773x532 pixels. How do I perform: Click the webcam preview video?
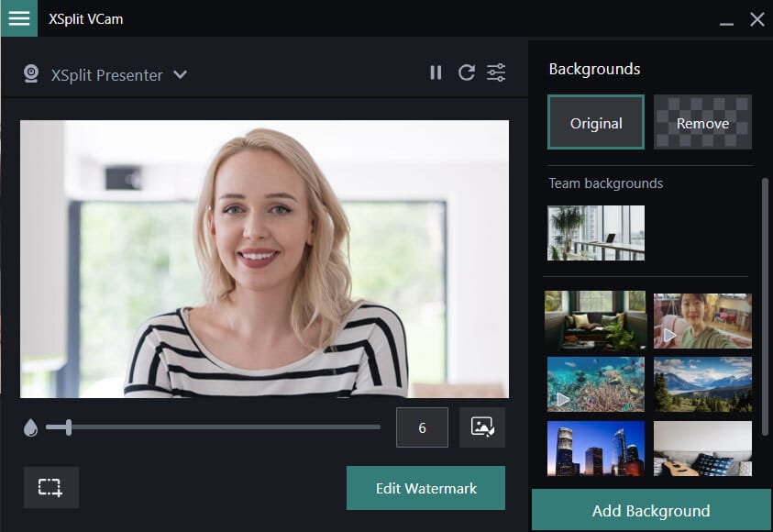coord(264,259)
